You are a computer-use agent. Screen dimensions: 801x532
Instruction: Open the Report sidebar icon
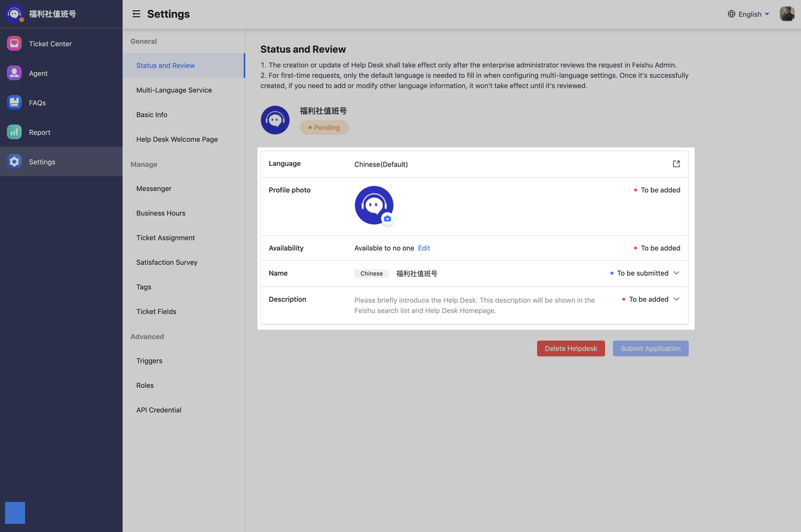(14, 132)
